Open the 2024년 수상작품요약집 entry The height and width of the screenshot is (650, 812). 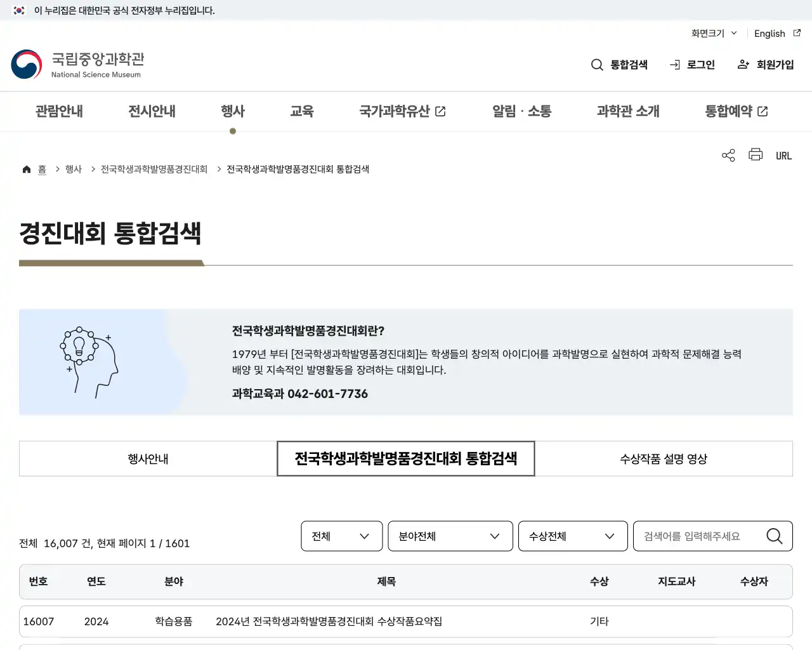[329, 621]
